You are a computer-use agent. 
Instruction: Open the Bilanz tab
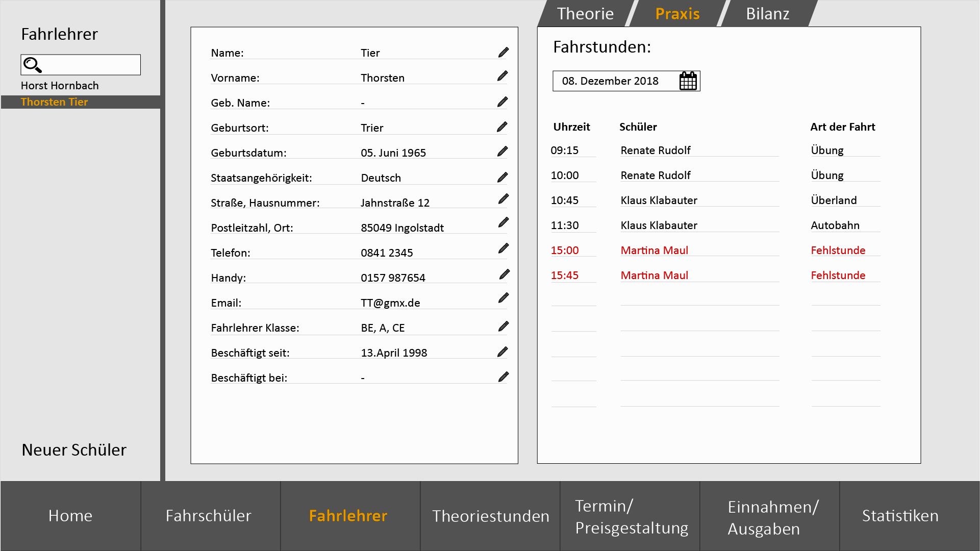(767, 14)
